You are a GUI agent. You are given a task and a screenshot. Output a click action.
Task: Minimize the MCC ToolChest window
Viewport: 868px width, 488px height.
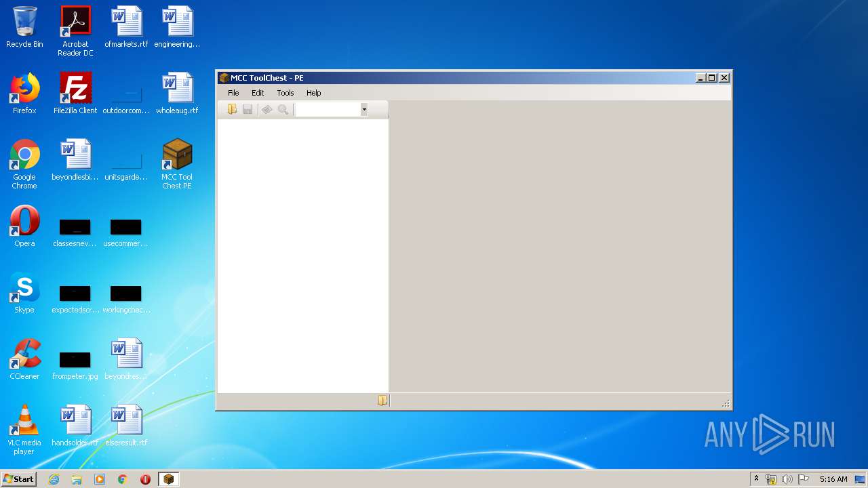tap(701, 78)
